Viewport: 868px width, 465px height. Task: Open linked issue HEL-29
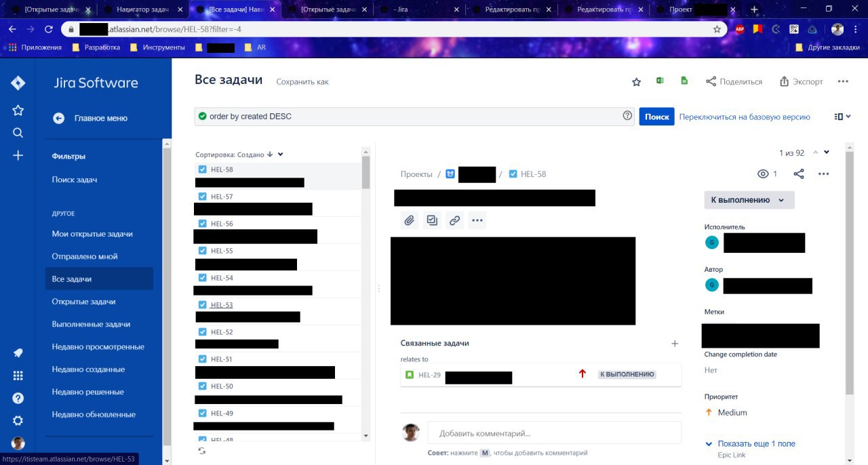429,374
